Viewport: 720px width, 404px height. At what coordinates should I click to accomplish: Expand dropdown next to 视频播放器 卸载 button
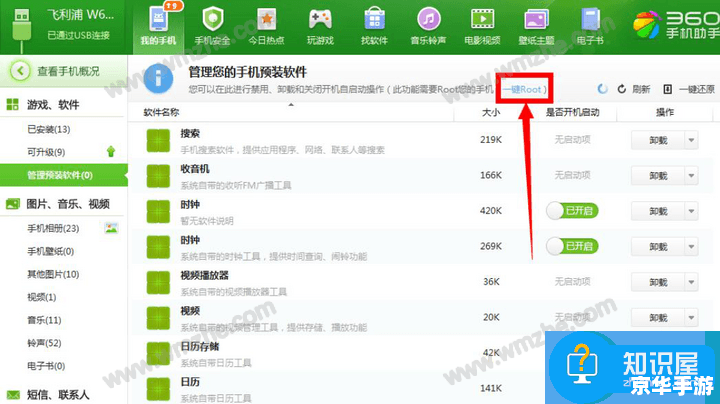pos(691,282)
